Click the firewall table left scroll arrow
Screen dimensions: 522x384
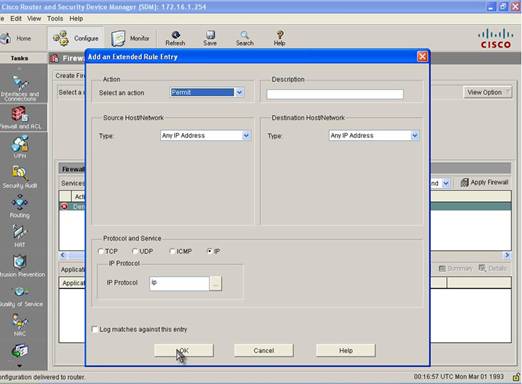tap(63, 255)
